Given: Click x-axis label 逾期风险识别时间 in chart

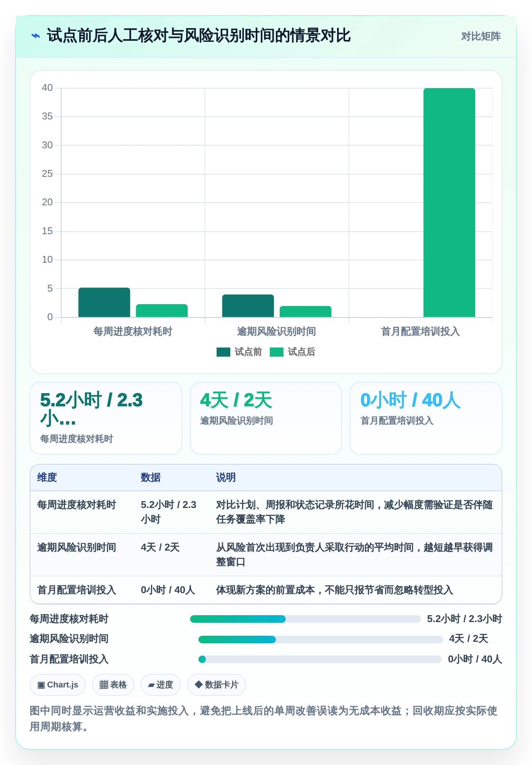Looking at the screenshot, I should click(x=277, y=332).
